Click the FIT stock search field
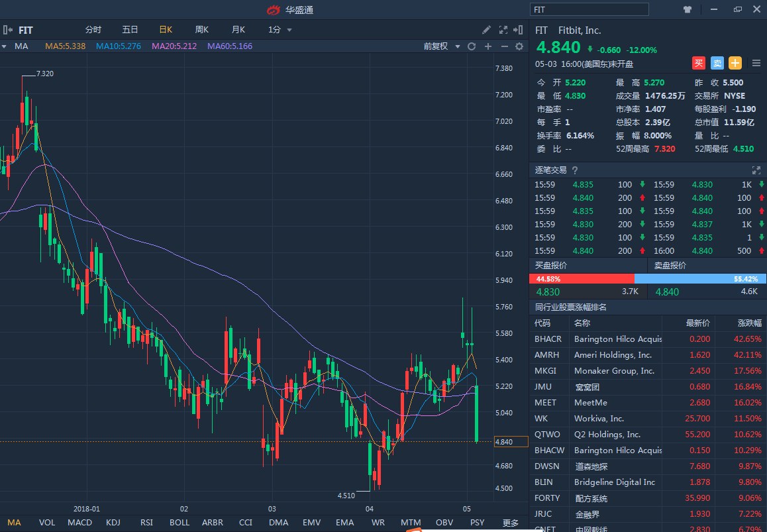 tap(589, 9)
